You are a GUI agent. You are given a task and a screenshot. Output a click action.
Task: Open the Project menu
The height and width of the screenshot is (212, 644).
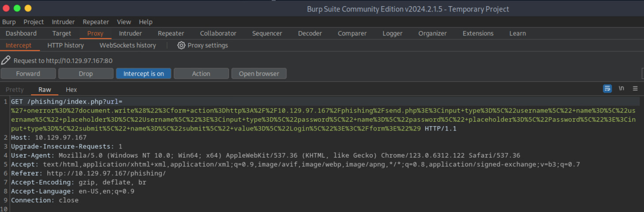click(34, 22)
